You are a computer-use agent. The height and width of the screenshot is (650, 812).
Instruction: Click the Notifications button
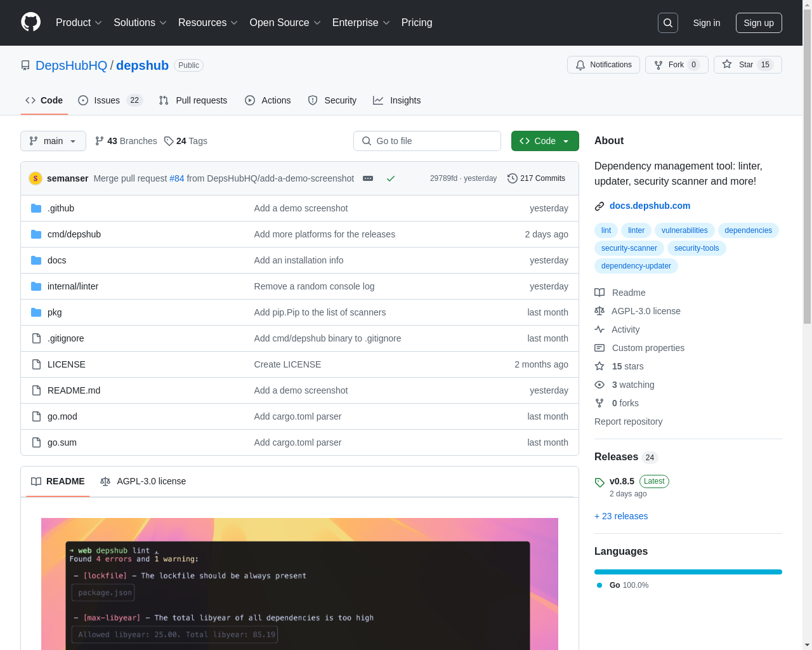603,65
